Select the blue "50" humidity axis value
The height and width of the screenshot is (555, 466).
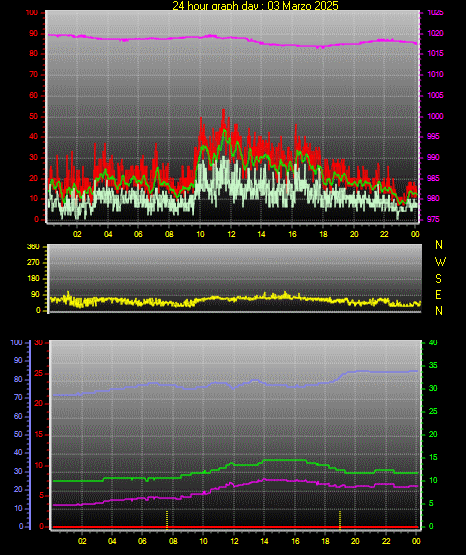[x=18, y=434]
